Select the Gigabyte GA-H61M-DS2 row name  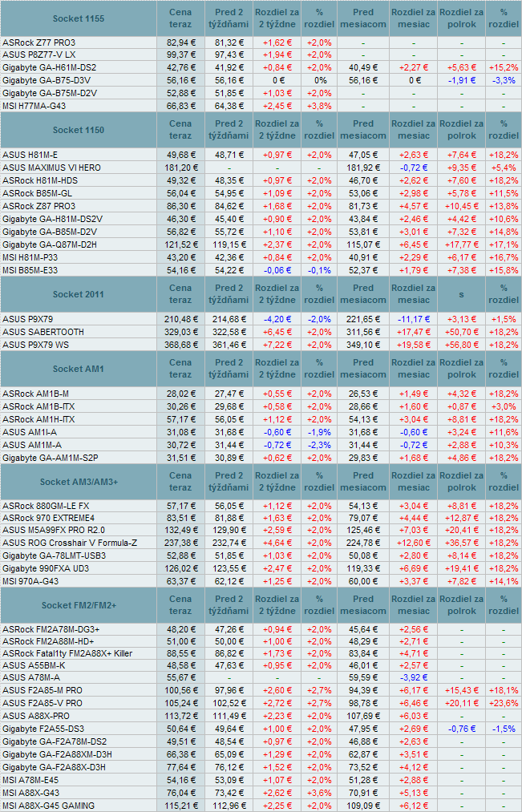tap(49, 67)
